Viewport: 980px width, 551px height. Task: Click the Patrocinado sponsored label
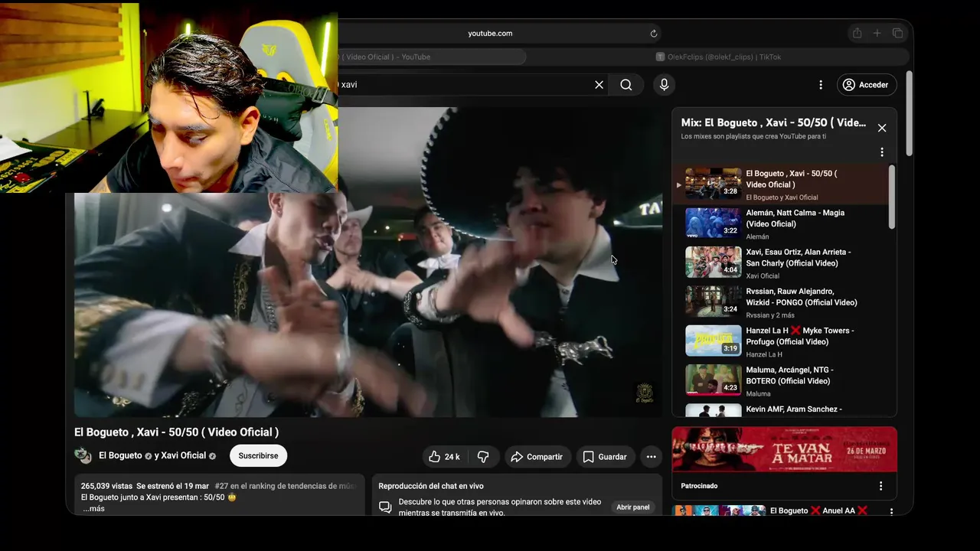[x=699, y=486]
